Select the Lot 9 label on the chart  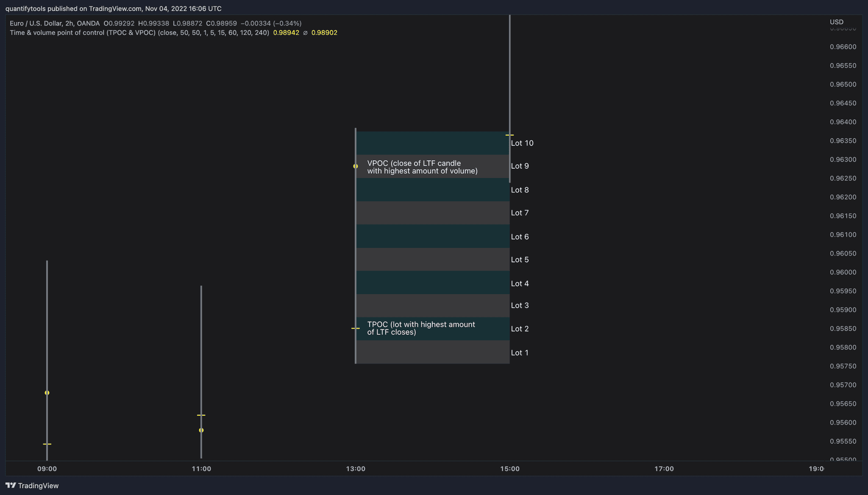(x=520, y=166)
